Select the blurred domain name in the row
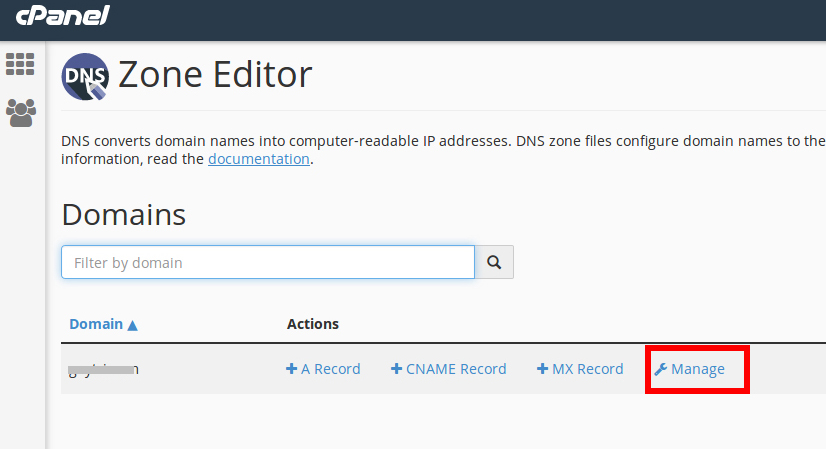The height and width of the screenshot is (449, 826). [104, 369]
